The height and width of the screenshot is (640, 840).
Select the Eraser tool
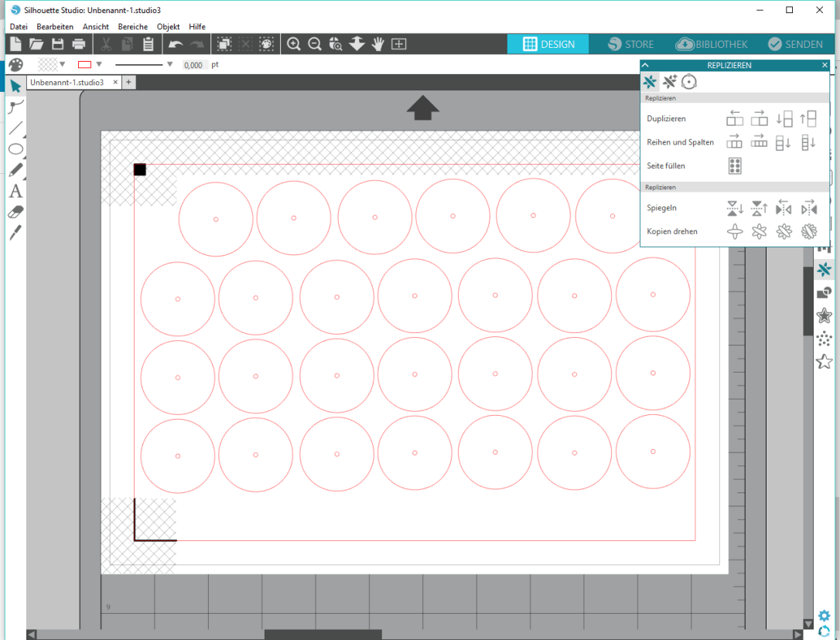click(x=15, y=212)
